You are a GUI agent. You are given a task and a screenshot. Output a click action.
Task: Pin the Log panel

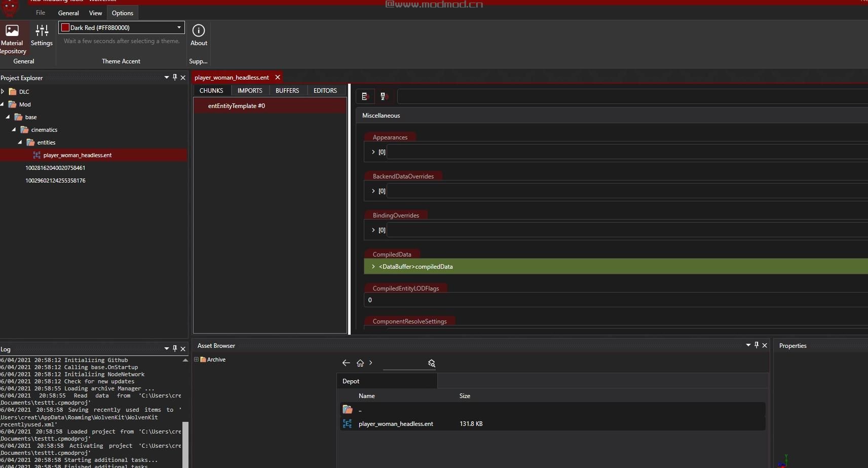coord(175,348)
